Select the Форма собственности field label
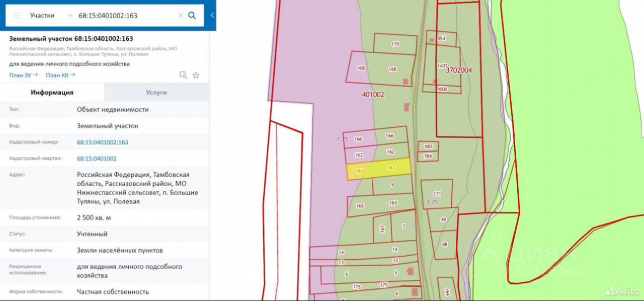644x301 pixels. (36, 291)
